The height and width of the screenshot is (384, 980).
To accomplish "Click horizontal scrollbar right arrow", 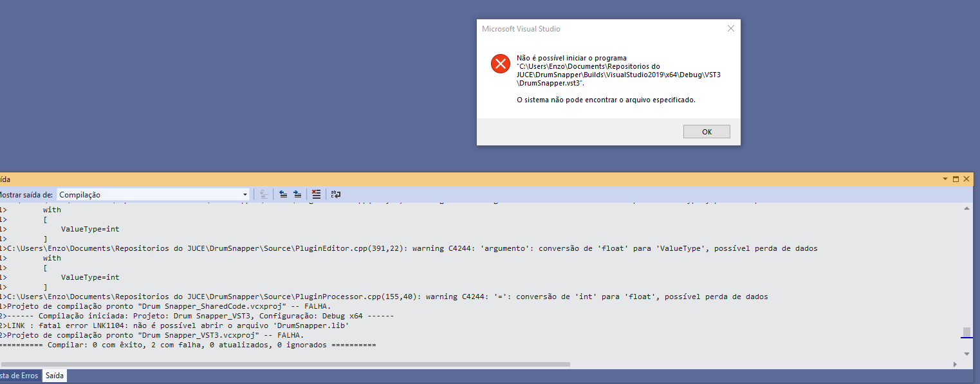I will pyautogui.click(x=954, y=364).
